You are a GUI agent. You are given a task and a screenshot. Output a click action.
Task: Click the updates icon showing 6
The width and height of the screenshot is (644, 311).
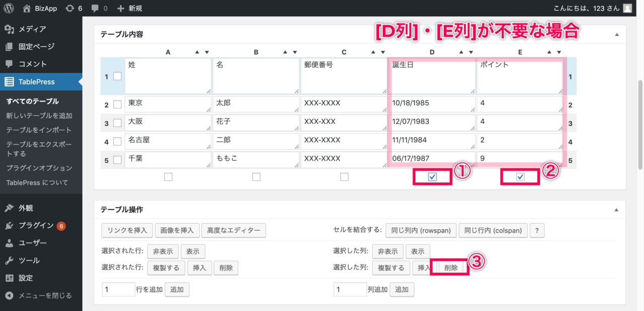click(x=70, y=8)
